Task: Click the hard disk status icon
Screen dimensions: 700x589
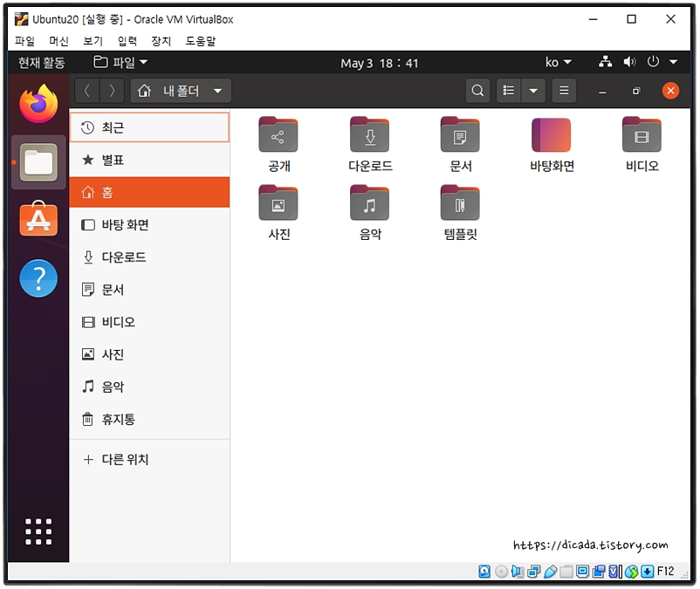Action: click(x=484, y=572)
